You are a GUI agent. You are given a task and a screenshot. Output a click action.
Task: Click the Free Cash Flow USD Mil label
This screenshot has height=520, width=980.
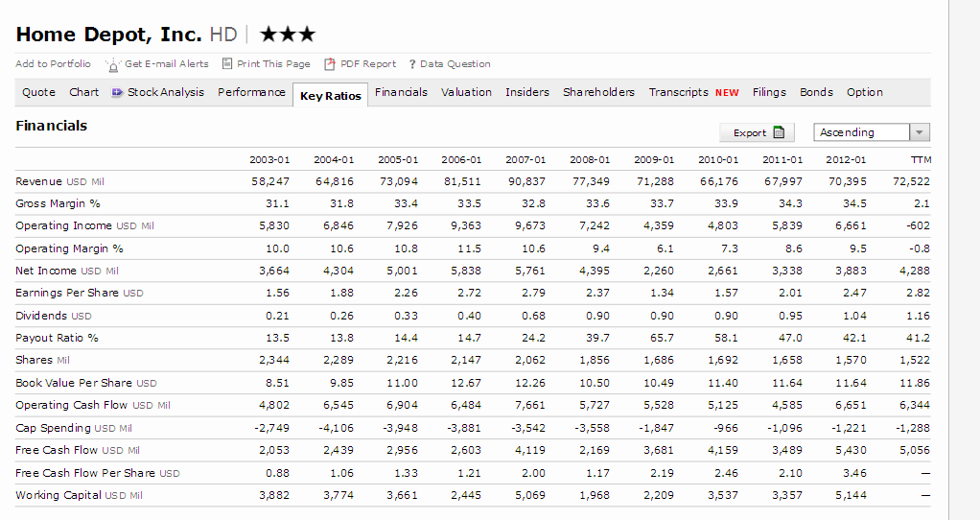[78, 450]
